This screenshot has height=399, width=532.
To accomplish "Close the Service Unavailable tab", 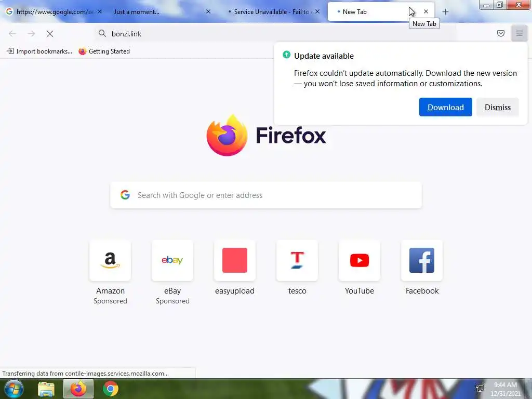I will pos(317,11).
